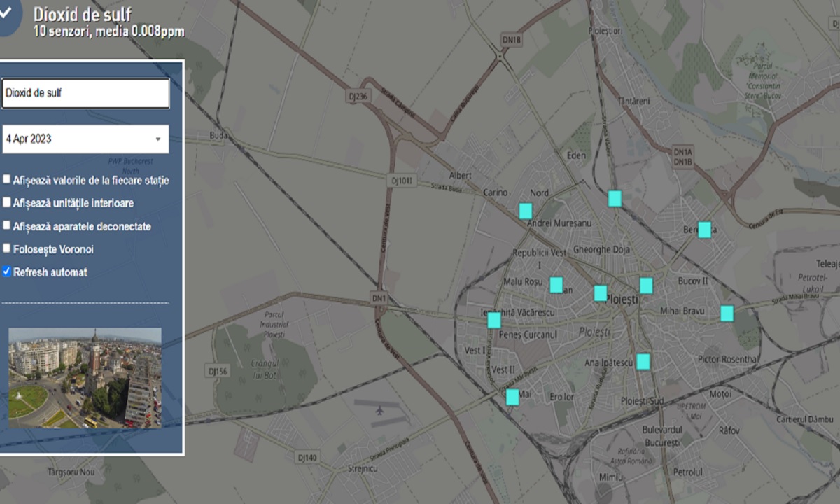Click the Petrolul map label
The image size is (840, 504).
click(687, 472)
